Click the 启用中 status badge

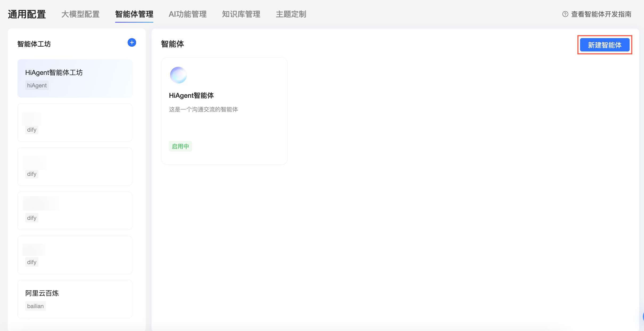tap(180, 146)
